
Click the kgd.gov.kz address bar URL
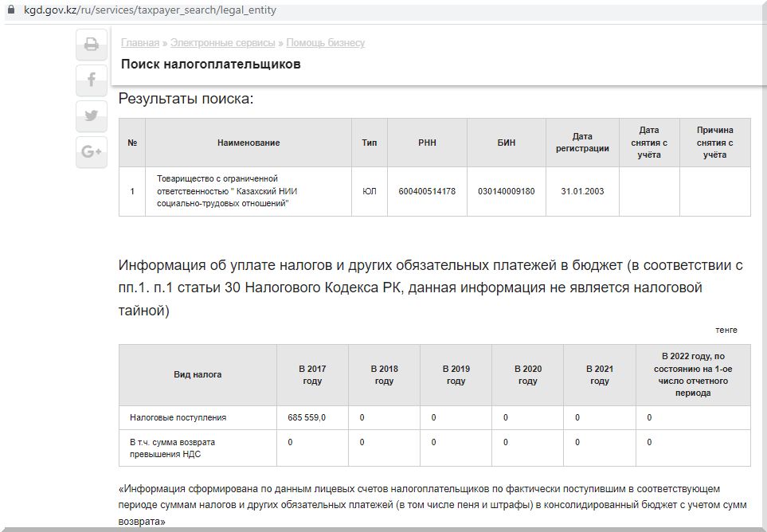[x=151, y=10]
